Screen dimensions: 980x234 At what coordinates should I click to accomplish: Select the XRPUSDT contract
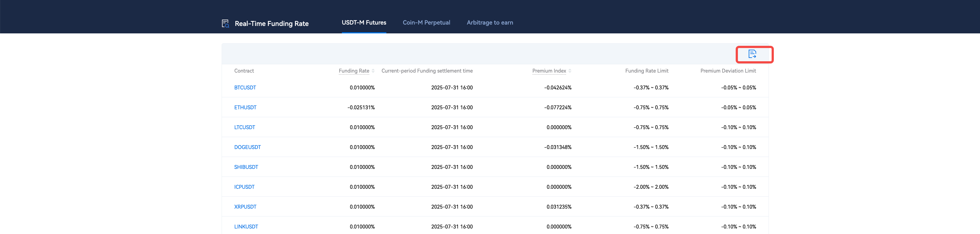tap(245, 207)
